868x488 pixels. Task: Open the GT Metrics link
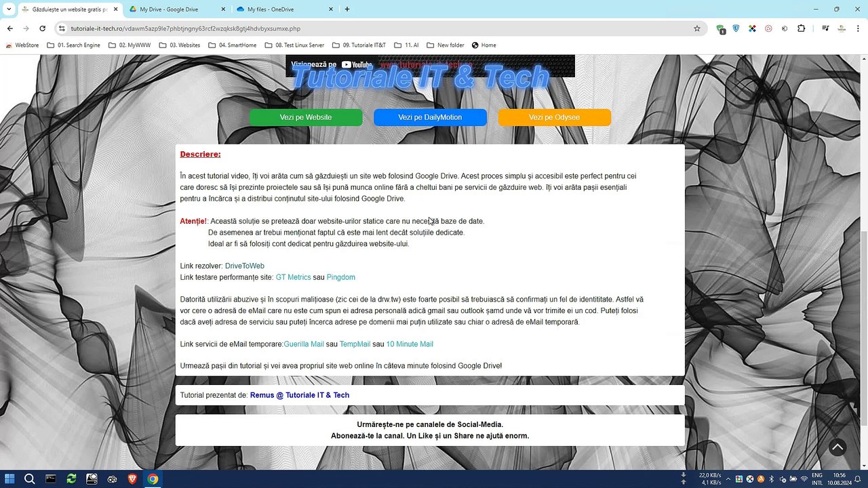(293, 277)
